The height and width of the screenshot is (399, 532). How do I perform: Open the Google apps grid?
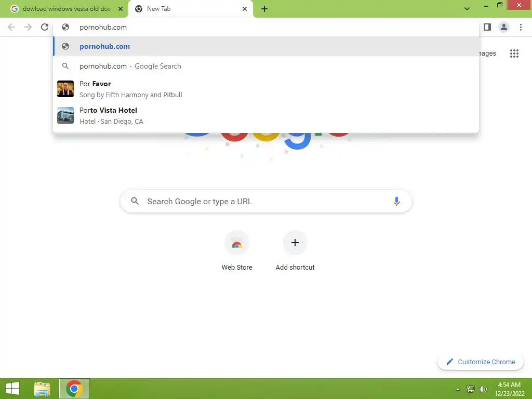pyautogui.click(x=514, y=54)
